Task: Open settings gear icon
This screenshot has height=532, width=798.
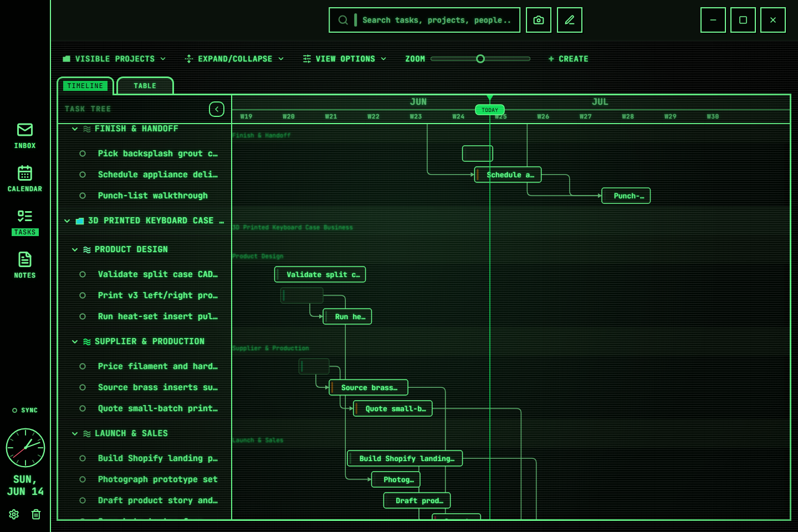Action: (x=14, y=514)
